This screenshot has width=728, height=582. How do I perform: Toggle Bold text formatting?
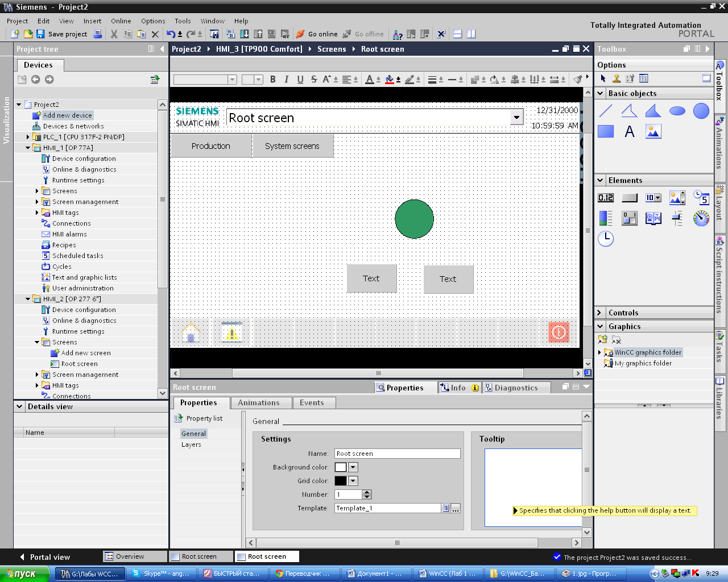click(273, 80)
